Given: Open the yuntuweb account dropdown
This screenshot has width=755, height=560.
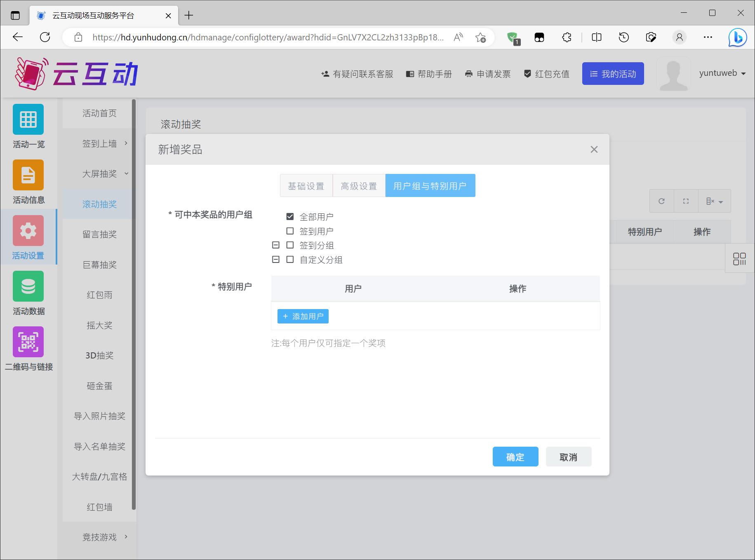Looking at the screenshot, I should [x=722, y=73].
